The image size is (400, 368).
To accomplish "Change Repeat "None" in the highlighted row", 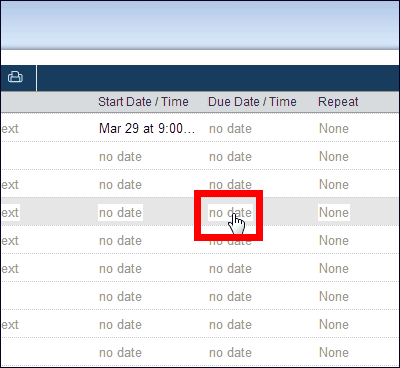I will tap(334, 213).
